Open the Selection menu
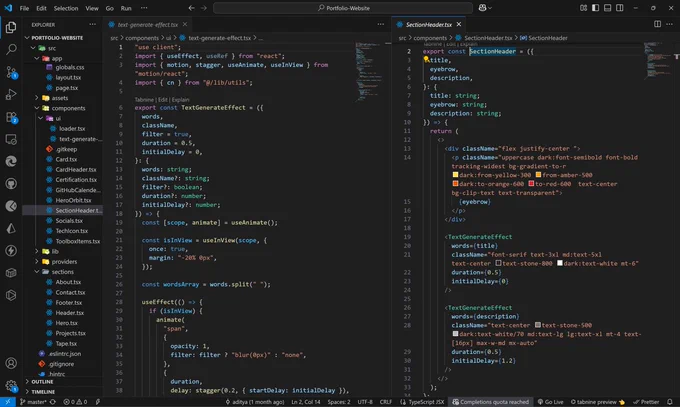The image size is (680, 407). (x=66, y=8)
